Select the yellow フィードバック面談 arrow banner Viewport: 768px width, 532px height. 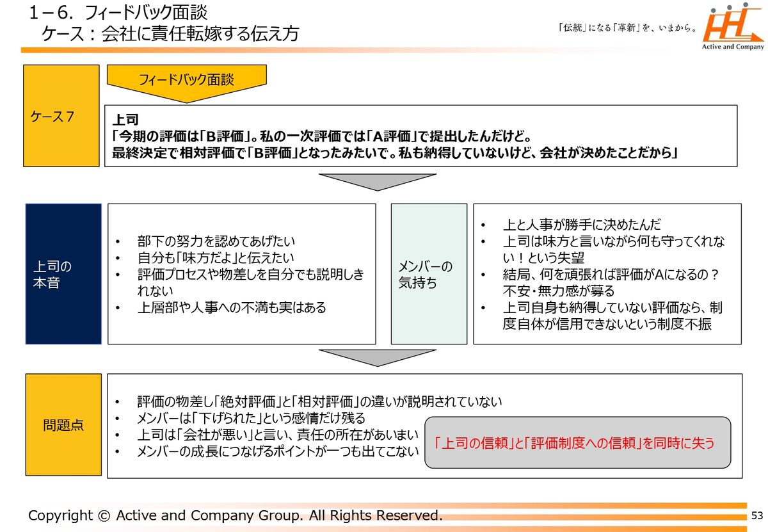(186, 81)
